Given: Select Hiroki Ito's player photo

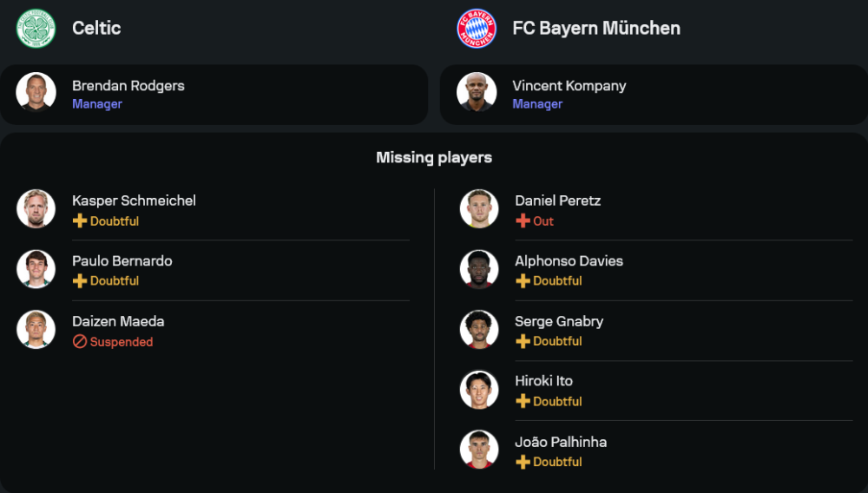Looking at the screenshot, I should point(479,390).
